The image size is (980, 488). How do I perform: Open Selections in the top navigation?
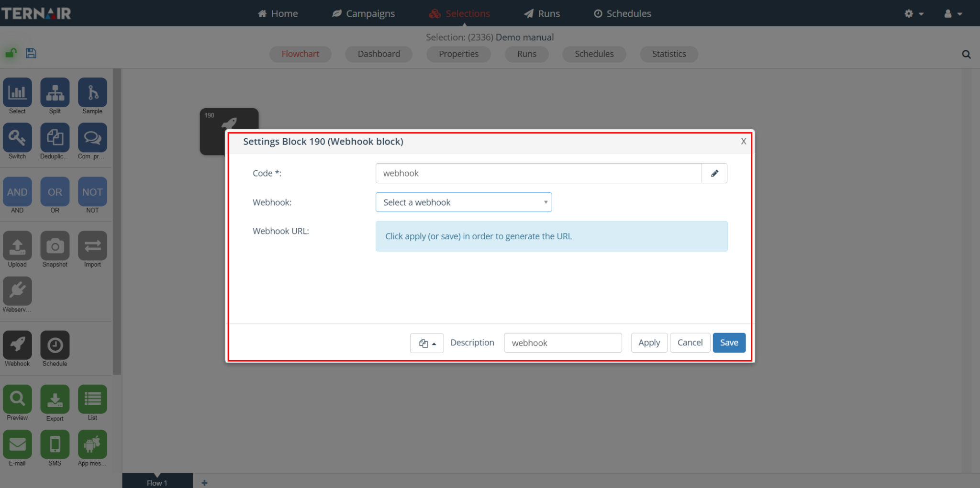(x=459, y=13)
